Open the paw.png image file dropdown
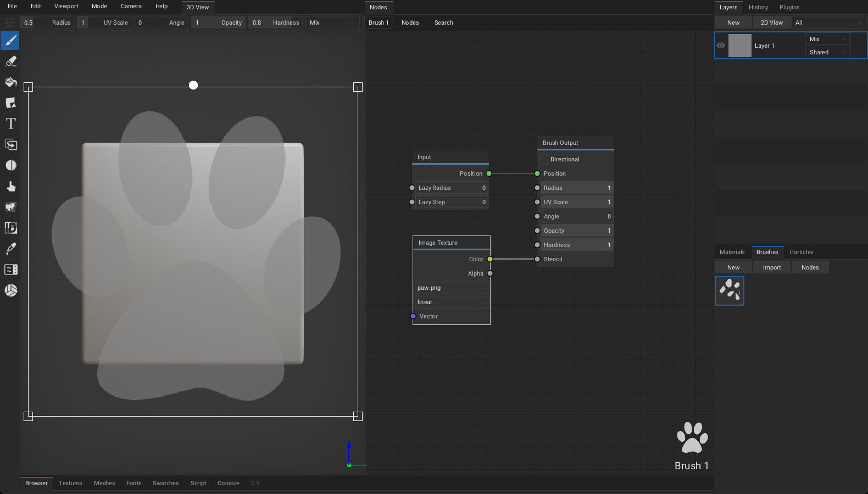 tap(451, 288)
